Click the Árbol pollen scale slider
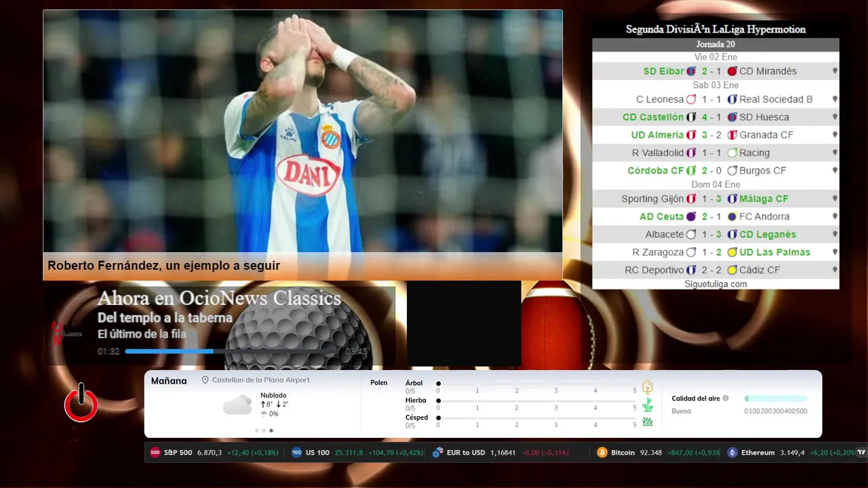The height and width of the screenshot is (488, 868). click(536, 384)
